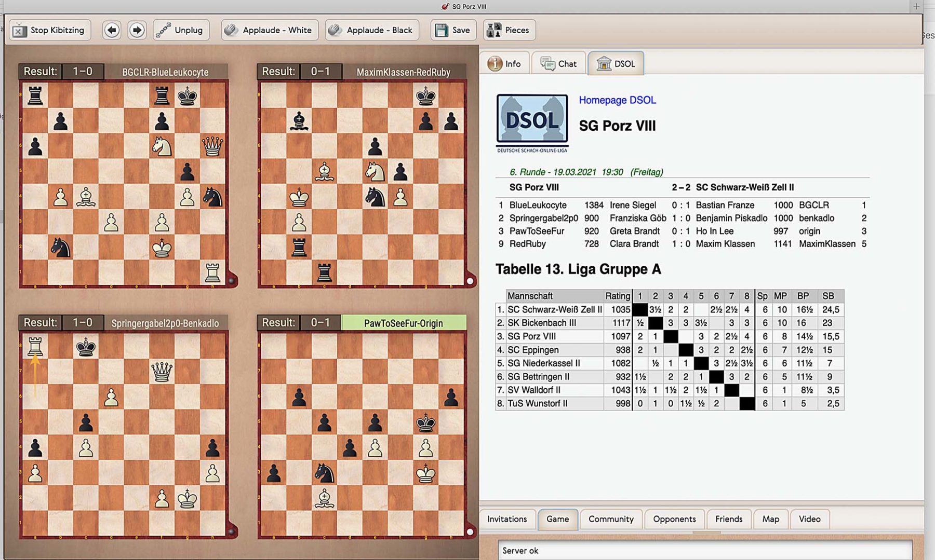The width and height of the screenshot is (935, 560).
Task: Open the Opponents tab
Action: [x=674, y=519]
